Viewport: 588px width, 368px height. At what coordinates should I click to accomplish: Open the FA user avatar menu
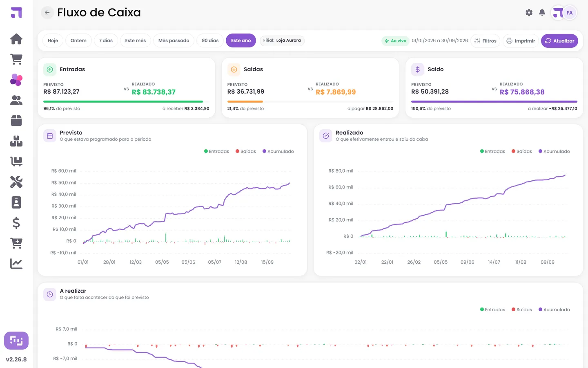click(570, 13)
